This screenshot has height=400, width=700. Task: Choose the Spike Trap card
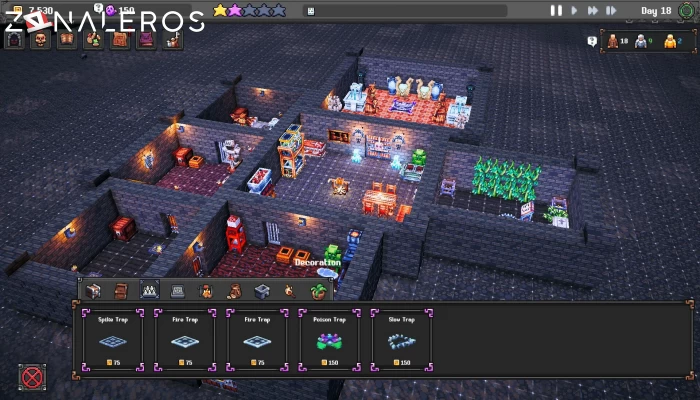[113, 340]
